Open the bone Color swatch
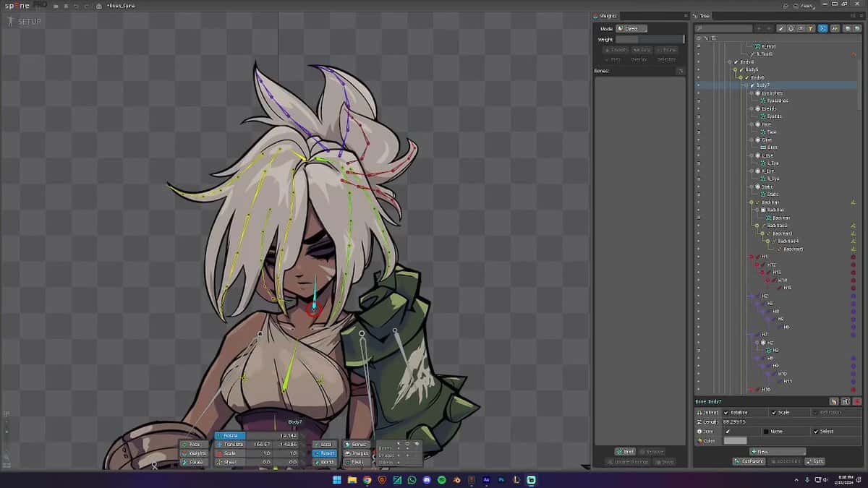 [735, 440]
